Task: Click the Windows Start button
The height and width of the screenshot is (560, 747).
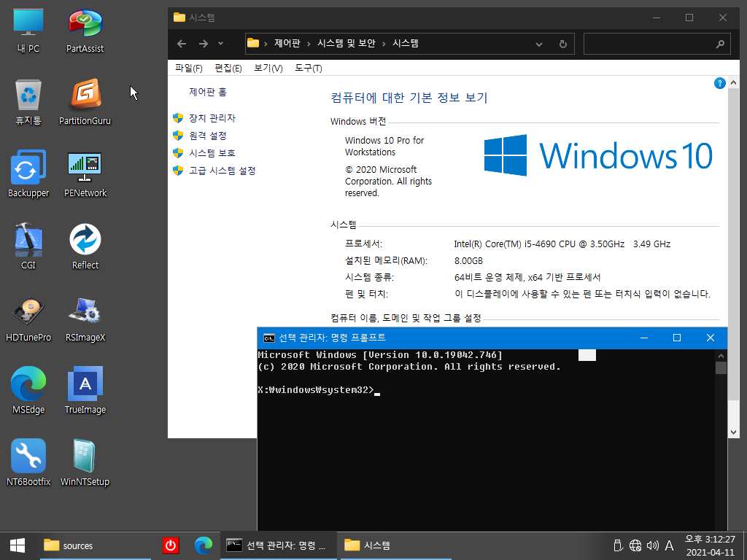Action: coord(18,545)
